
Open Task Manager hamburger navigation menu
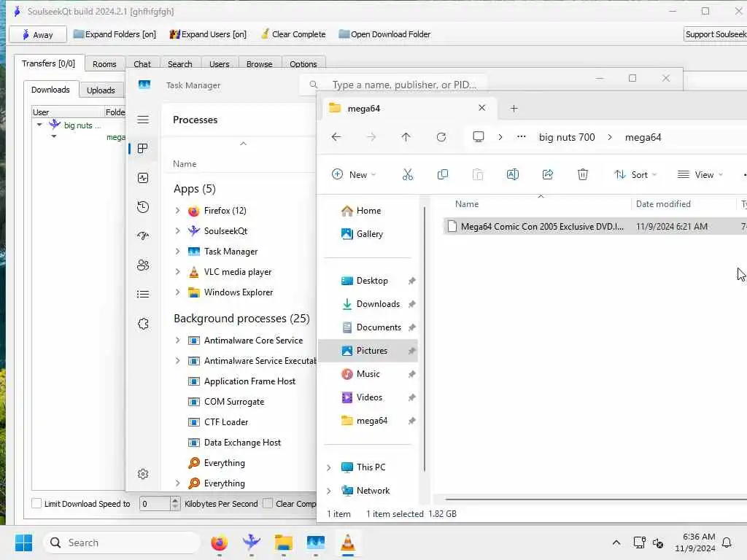pos(143,120)
